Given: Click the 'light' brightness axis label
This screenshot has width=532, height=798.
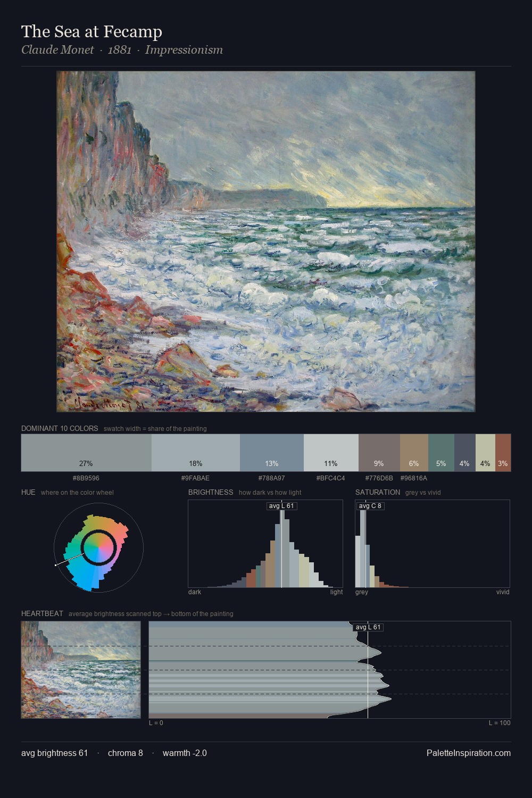Looking at the screenshot, I should [x=337, y=592].
